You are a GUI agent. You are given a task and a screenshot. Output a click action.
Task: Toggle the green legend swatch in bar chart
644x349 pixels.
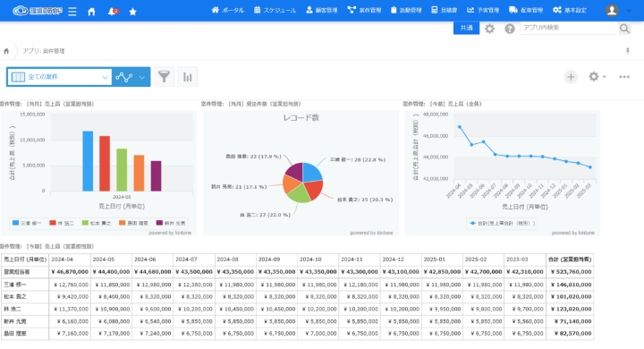(85, 223)
